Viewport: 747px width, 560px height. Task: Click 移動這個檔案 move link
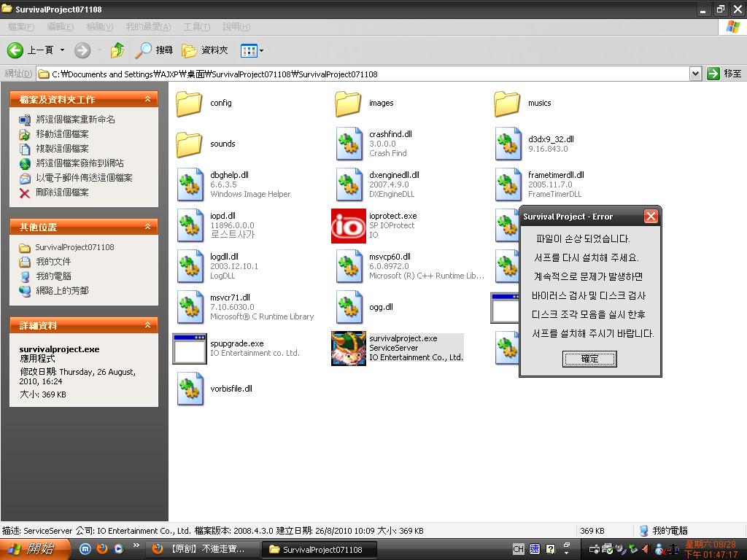click(54, 134)
